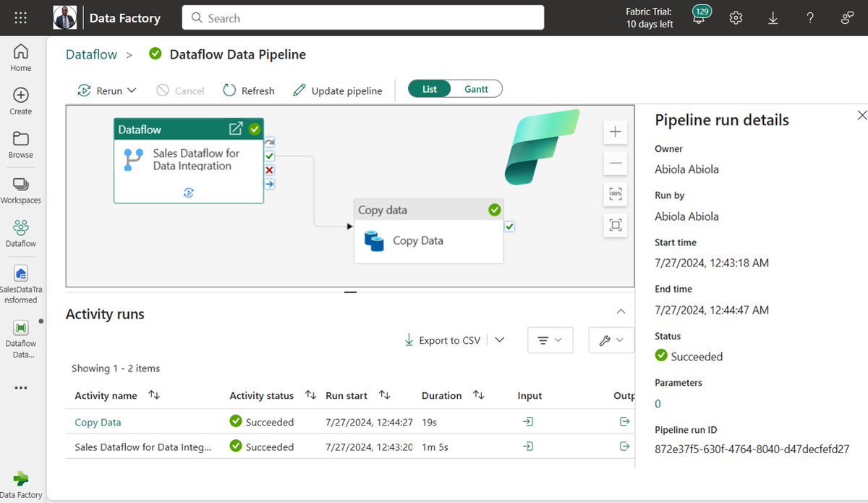The image size is (868, 503).
Task: Open the Dataflow breadcrumb link
Action: [90, 54]
